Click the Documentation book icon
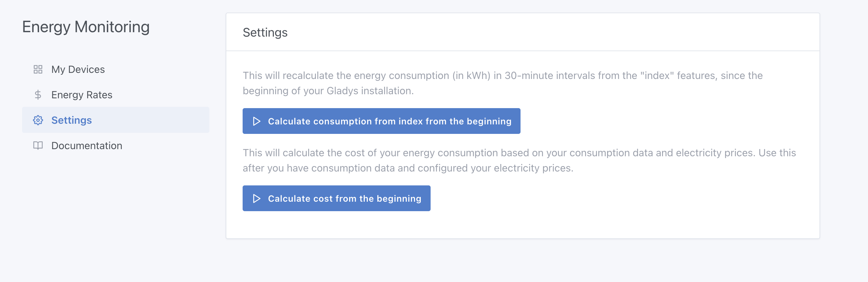This screenshot has width=868, height=282. point(38,146)
